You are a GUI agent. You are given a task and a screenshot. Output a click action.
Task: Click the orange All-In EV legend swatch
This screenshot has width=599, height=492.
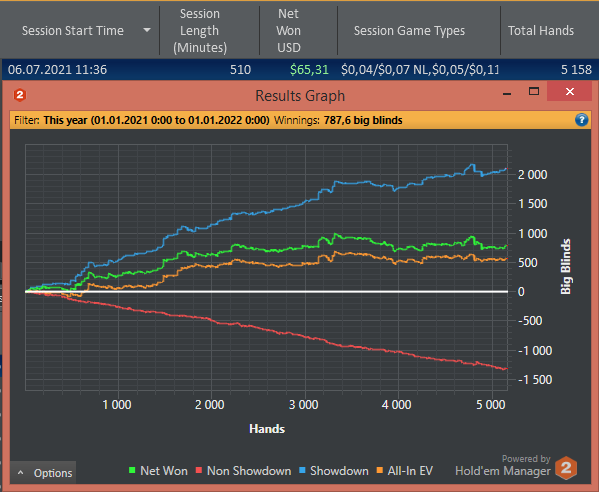click(380, 471)
